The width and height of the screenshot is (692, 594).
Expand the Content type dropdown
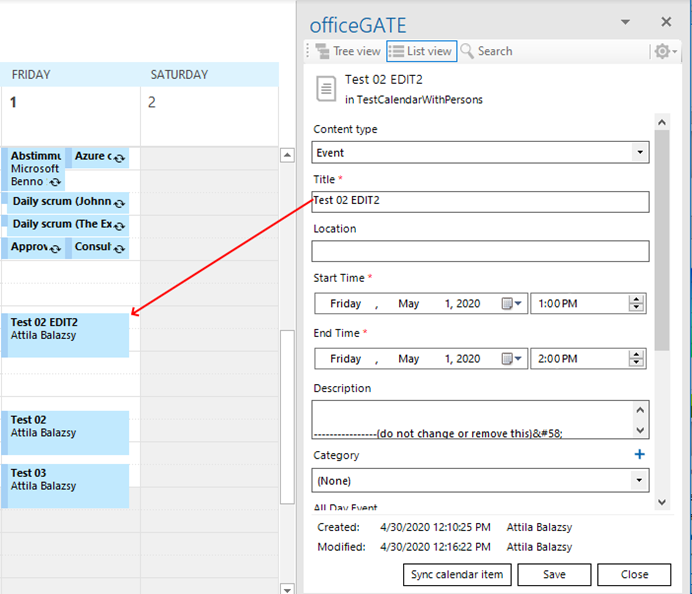point(640,153)
